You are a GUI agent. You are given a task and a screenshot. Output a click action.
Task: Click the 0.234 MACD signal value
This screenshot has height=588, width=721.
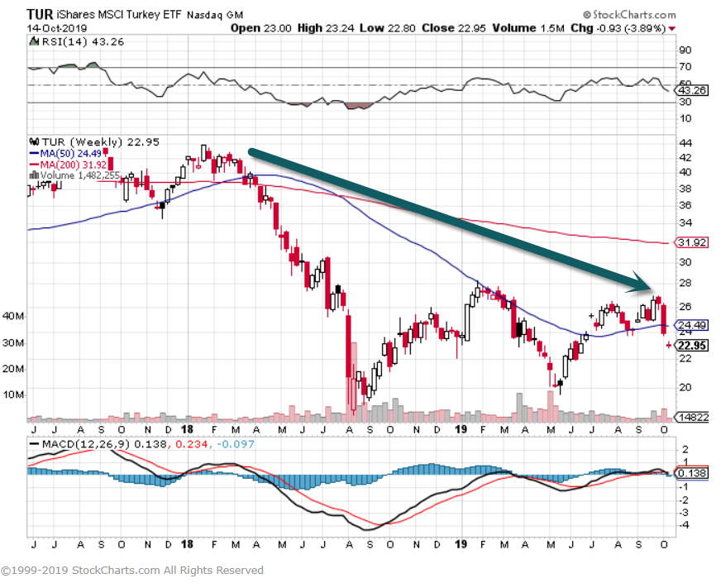click(190, 444)
